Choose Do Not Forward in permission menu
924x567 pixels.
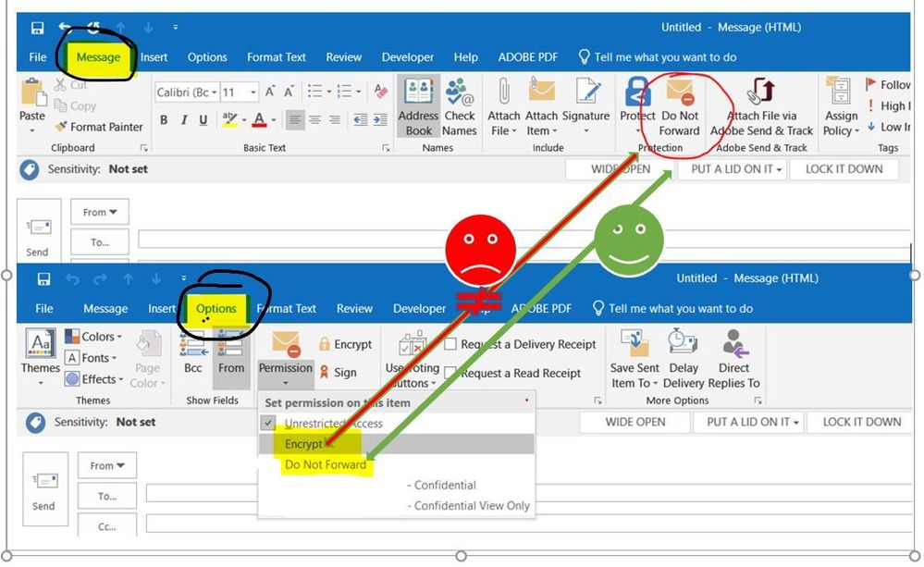[x=396, y=464]
